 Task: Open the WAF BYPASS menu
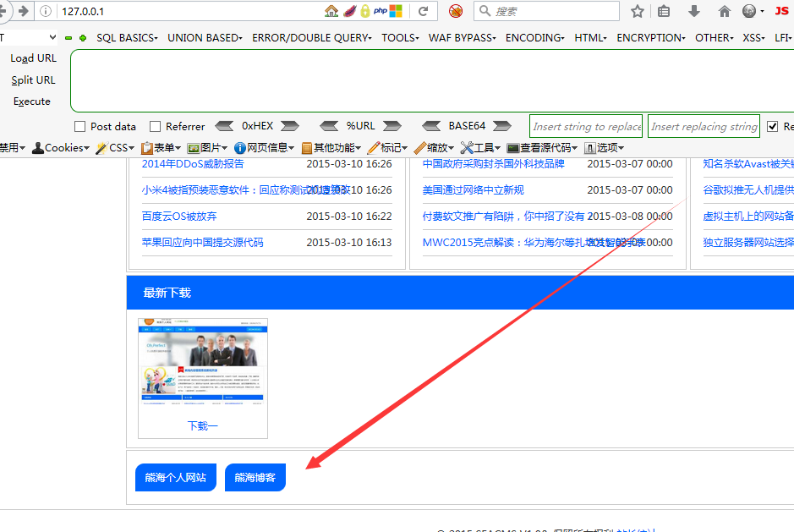pyautogui.click(x=461, y=37)
